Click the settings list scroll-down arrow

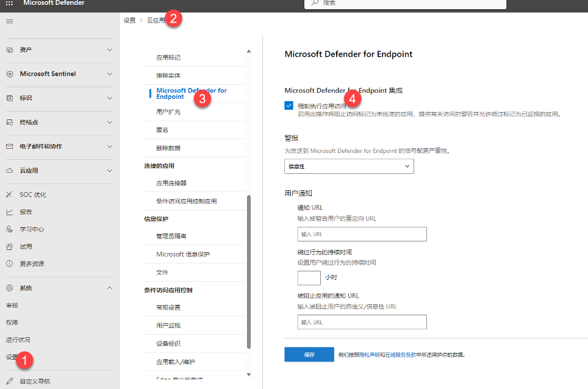249,374
